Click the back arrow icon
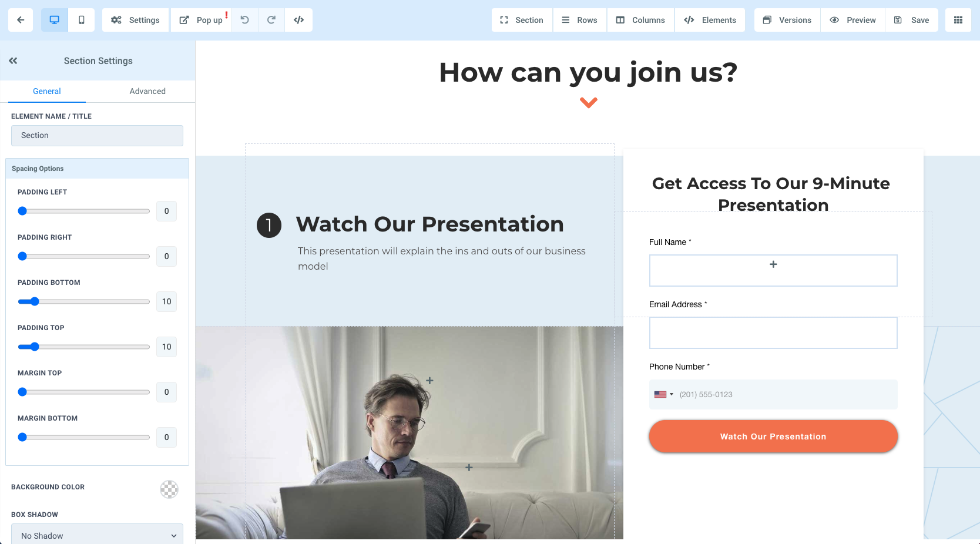The height and width of the screenshot is (544, 980). [21, 20]
